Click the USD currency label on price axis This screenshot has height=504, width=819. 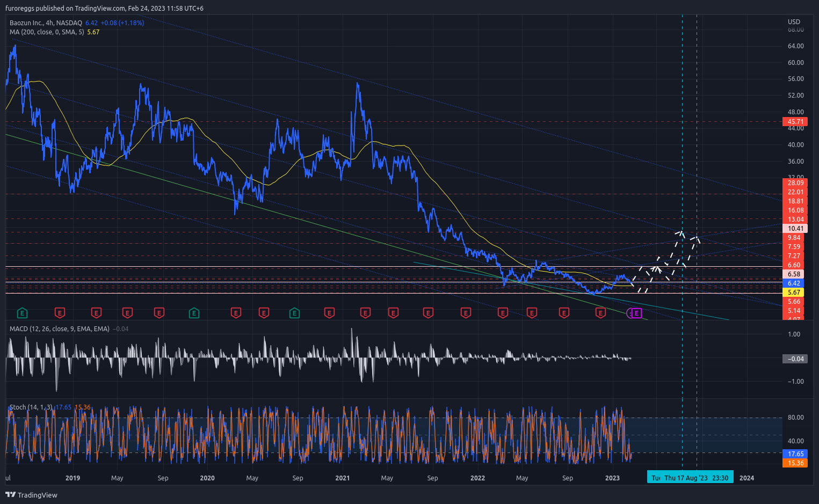(794, 22)
